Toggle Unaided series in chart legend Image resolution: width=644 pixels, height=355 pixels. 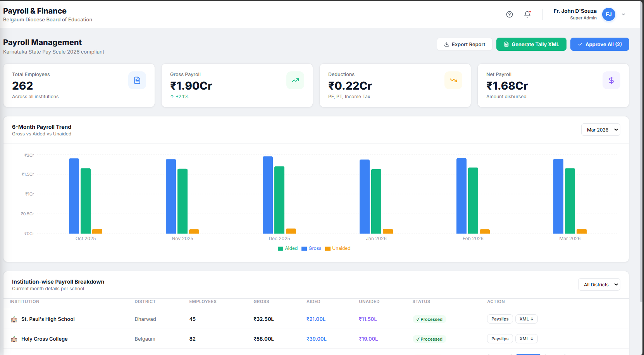tap(338, 248)
